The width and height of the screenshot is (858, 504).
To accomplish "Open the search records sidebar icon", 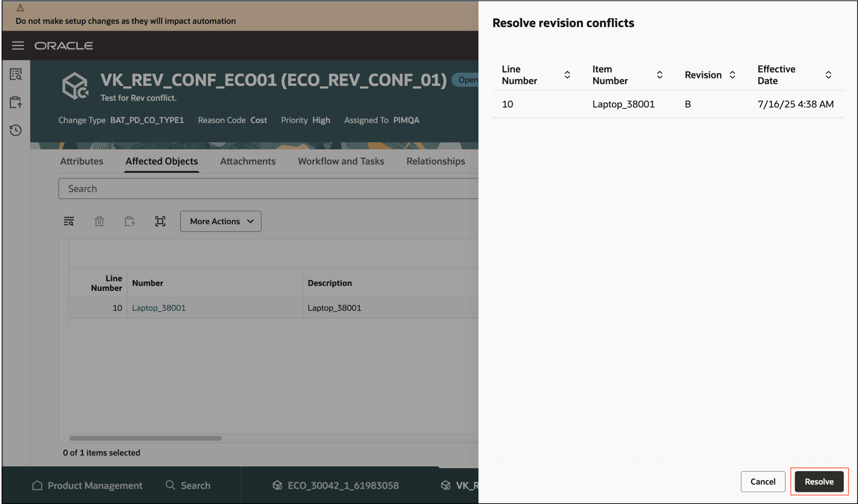I will coord(16,74).
